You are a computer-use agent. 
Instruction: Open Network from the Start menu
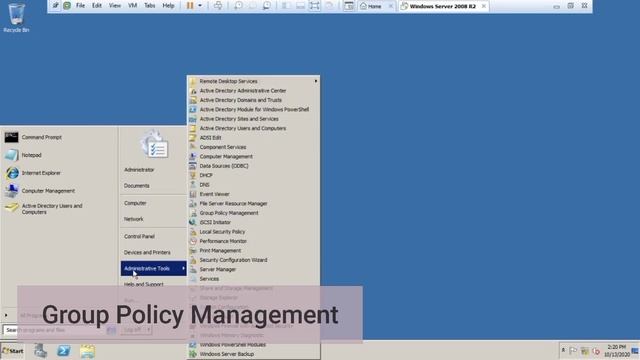click(133, 219)
